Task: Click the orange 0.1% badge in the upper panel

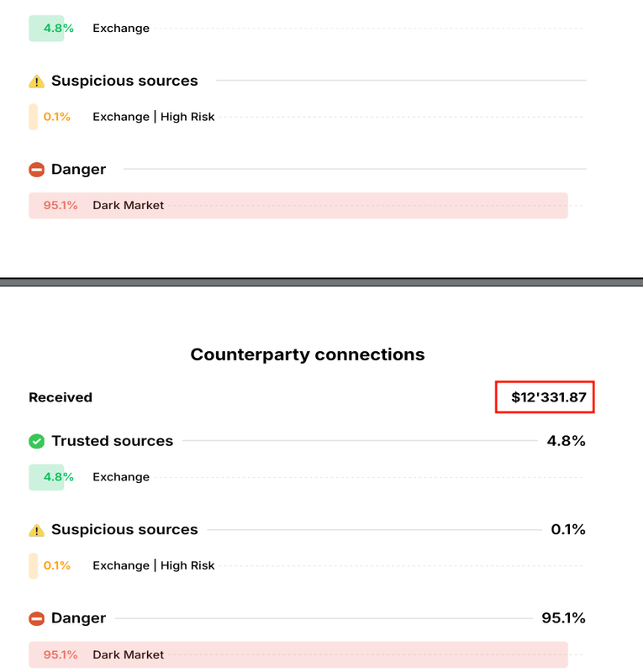Action: point(56,117)
